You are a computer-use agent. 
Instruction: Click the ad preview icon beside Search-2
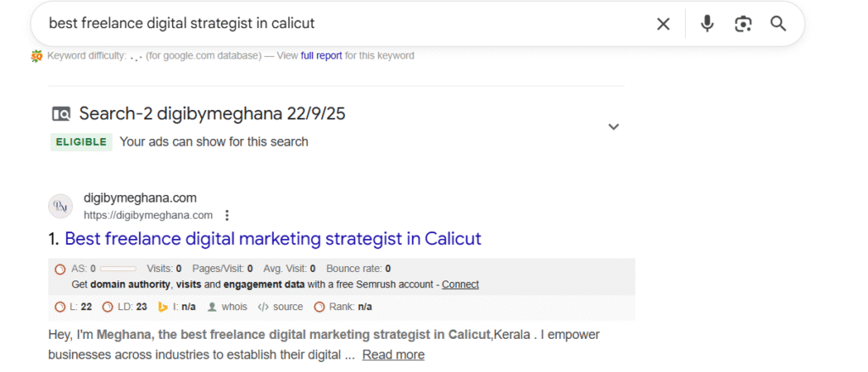click(x=61, y=114)
